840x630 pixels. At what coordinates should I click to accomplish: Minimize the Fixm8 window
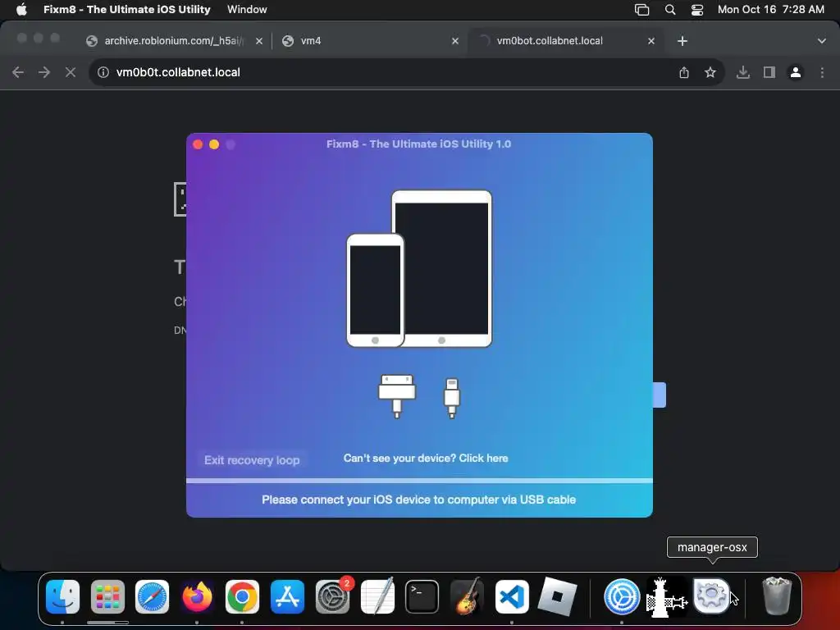coord(214,144)
